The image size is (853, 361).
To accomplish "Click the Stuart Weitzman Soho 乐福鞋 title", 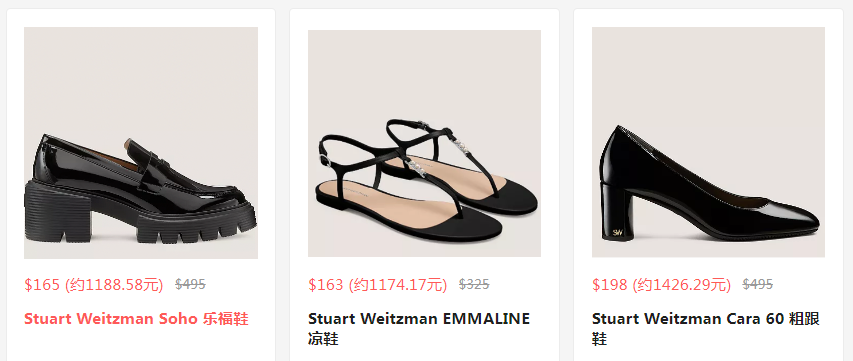I will click(x=136, y=319).
